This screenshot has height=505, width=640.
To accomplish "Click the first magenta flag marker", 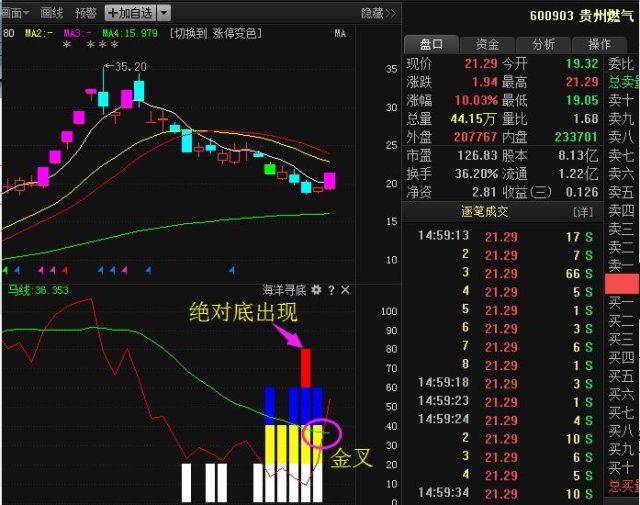I will coord(41,270).
